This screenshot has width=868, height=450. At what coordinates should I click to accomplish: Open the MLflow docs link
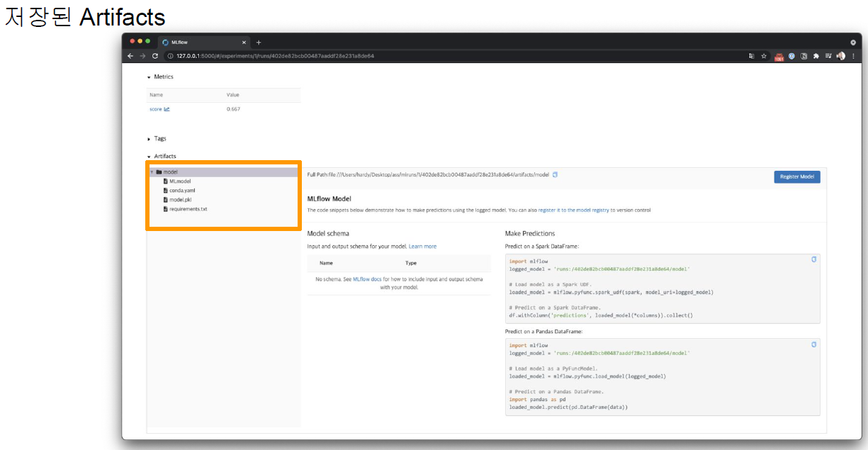[367, 279]
